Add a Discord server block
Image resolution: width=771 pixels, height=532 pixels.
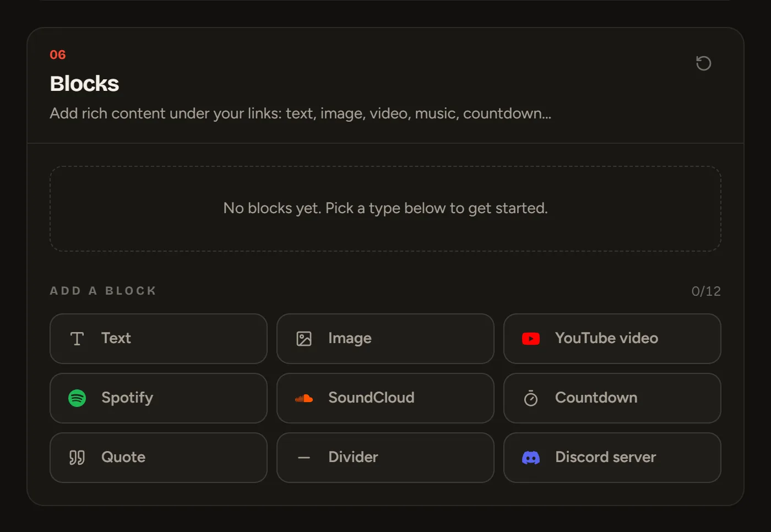click(612, 458)
